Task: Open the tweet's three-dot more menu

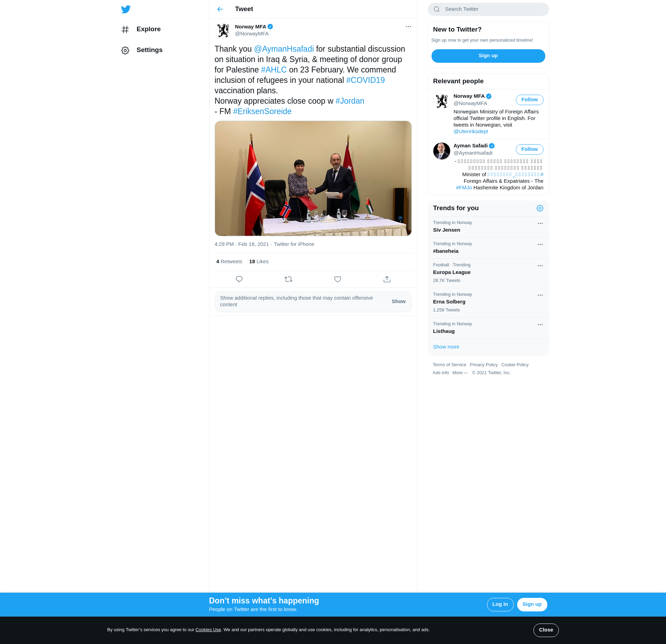Action: point(408,27)
